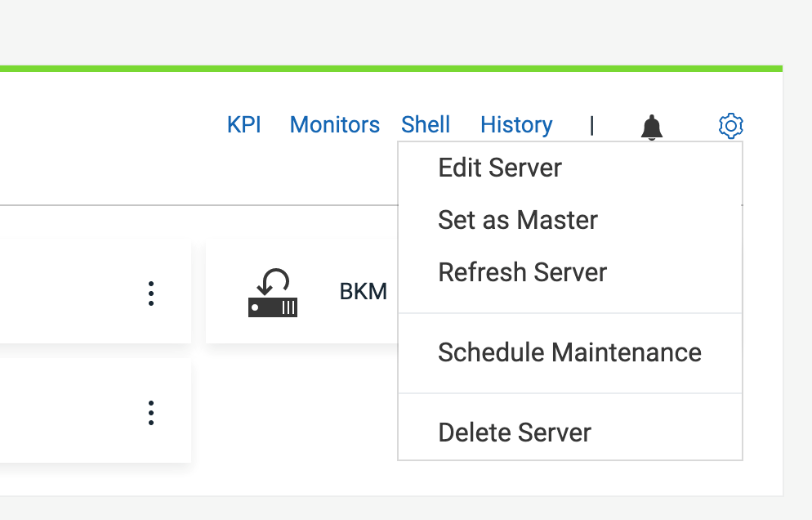Open the Shell link
812x520 pixels.
(426, 125)
